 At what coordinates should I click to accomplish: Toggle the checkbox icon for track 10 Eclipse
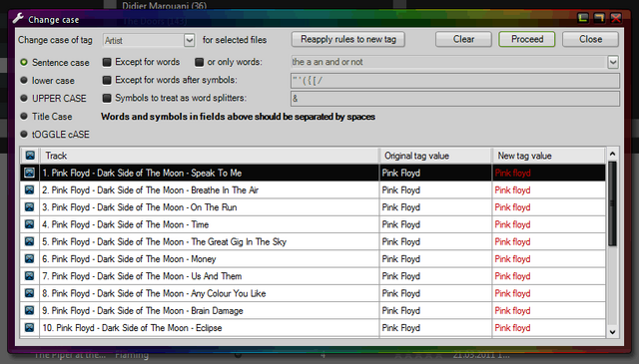[29, 327]
